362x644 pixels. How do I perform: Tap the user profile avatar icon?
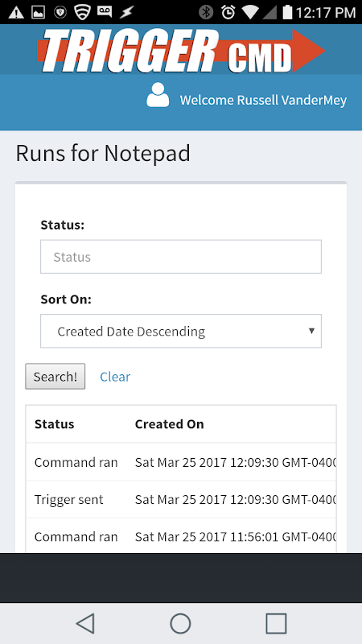(x=158, y=95)
